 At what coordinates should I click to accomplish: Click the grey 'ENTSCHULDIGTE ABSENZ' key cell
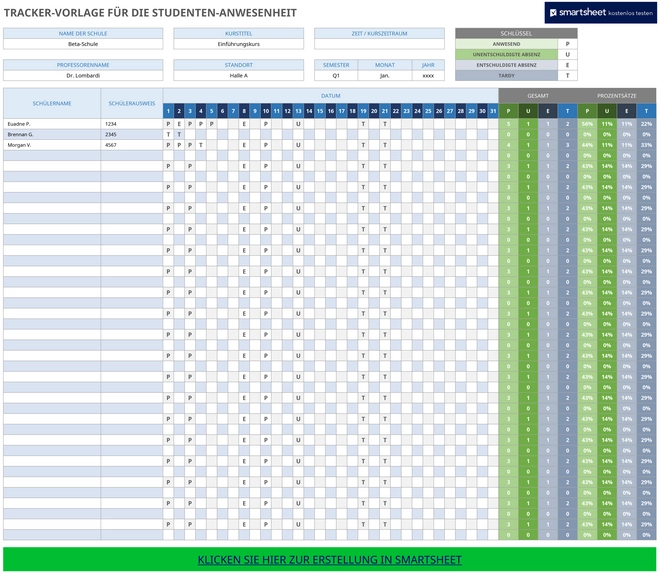point(506,65)
